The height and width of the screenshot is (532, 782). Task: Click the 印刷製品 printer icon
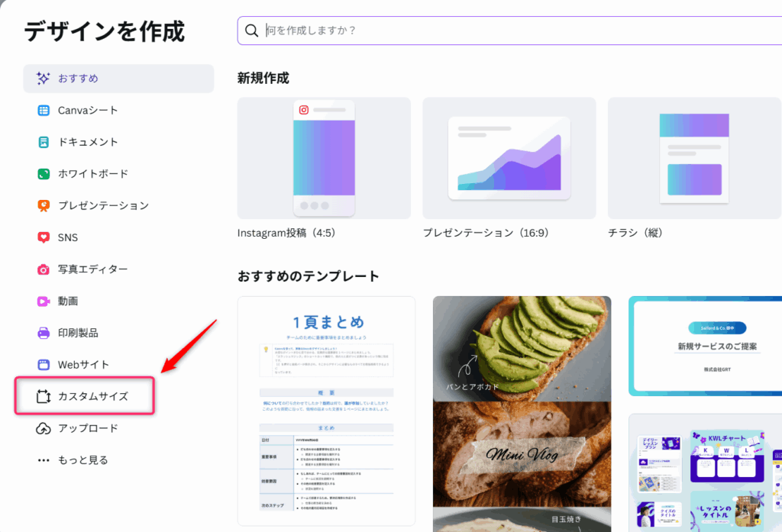click(x=44, y=333)
